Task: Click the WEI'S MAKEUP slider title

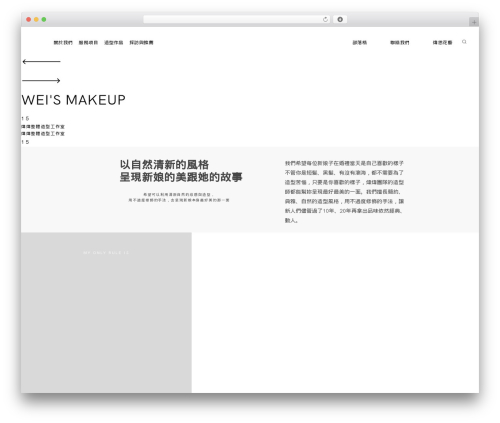Action: 73,100
